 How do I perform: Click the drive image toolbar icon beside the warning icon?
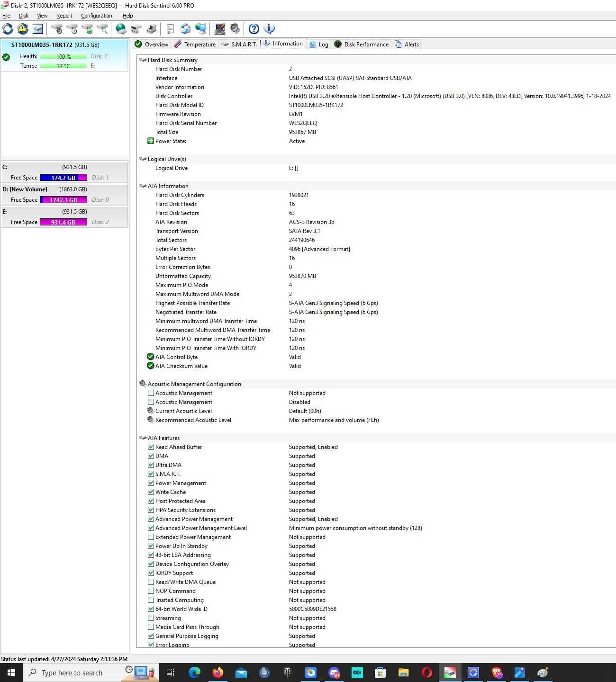pyautogui.click(x=38, y=29)
